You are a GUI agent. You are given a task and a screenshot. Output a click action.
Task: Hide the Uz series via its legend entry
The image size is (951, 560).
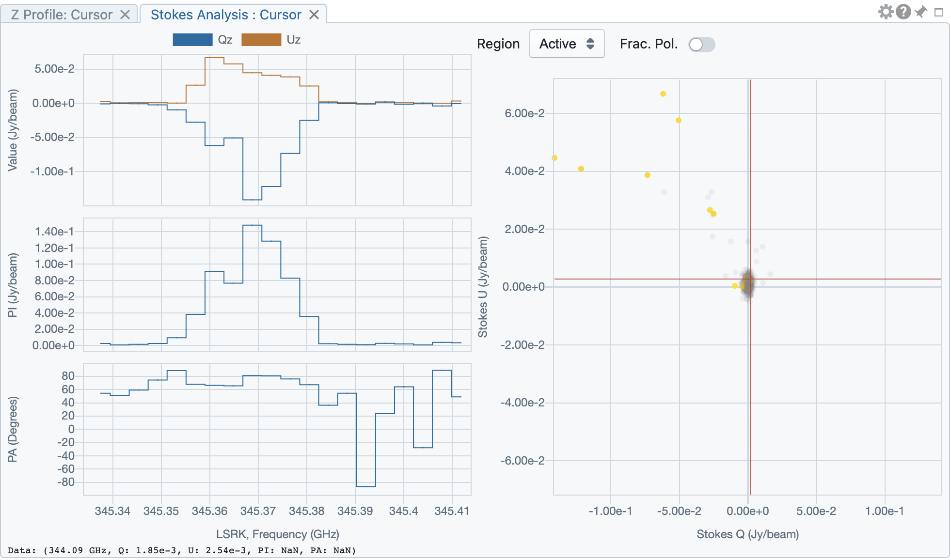pos(293,40)
